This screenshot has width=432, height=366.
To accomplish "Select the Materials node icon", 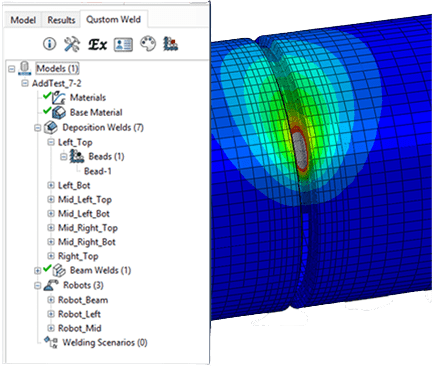I will [x=59, y=98].
